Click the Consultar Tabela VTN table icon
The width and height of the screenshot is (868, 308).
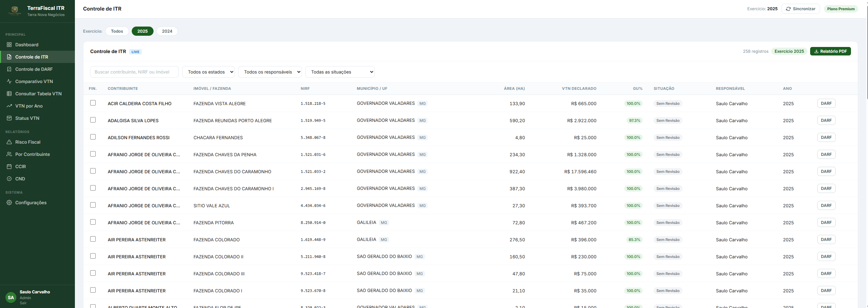click(9, 94)
